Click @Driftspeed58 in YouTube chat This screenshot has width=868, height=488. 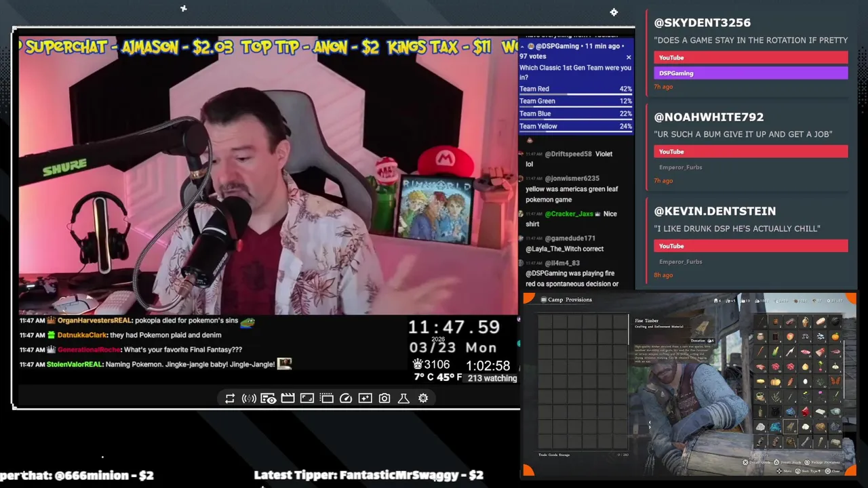[568, 155]
